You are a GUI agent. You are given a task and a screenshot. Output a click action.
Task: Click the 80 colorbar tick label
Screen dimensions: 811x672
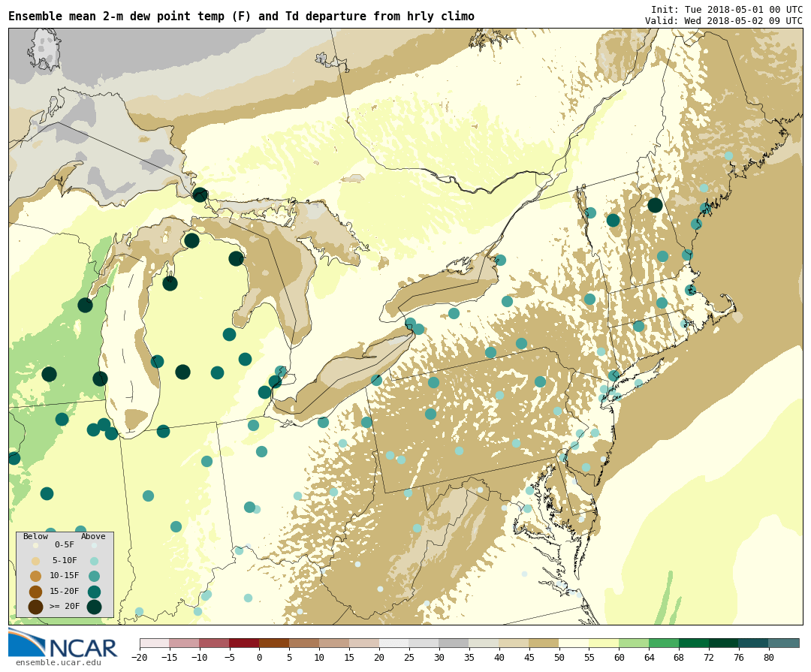pos(769,658)
